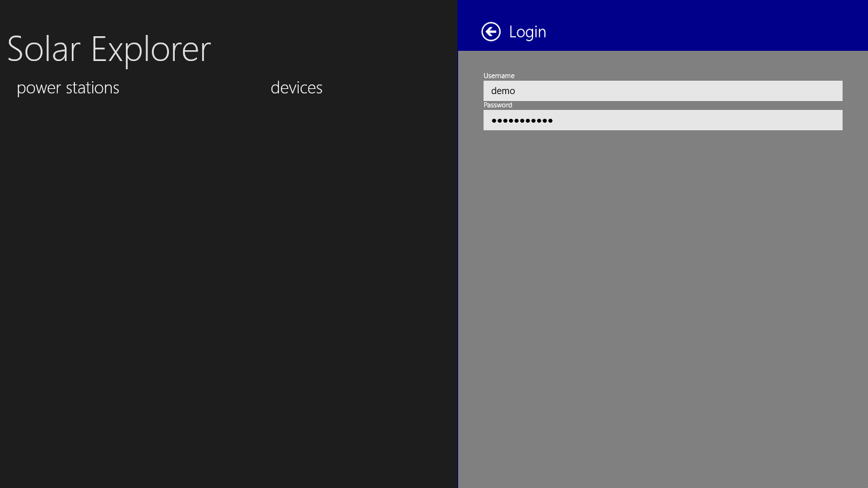Click the Password label above the field
This screenshot has width=868, height=488.
click(x=498, y=105)
